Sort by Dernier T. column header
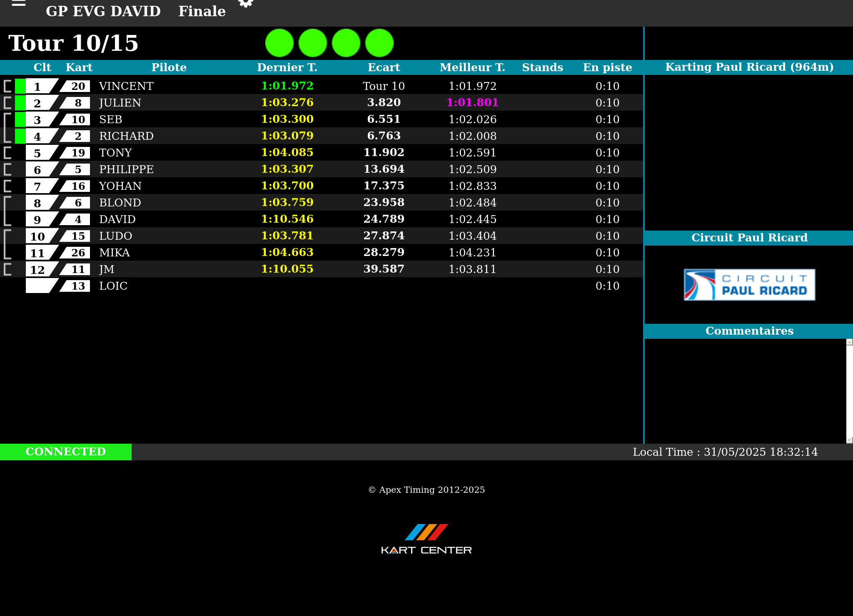The height and width of the screenshot is (616, 853). (287, 67)
